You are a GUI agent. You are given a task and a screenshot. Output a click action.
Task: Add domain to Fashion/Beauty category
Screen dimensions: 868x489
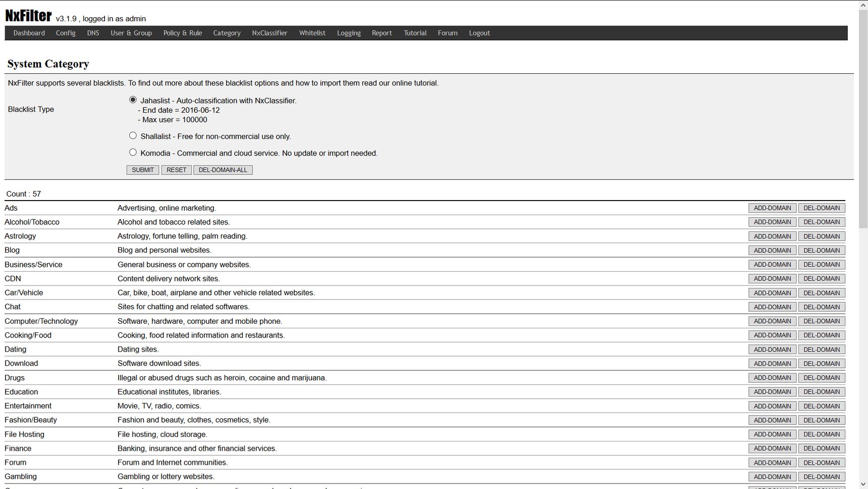point(772,420)
